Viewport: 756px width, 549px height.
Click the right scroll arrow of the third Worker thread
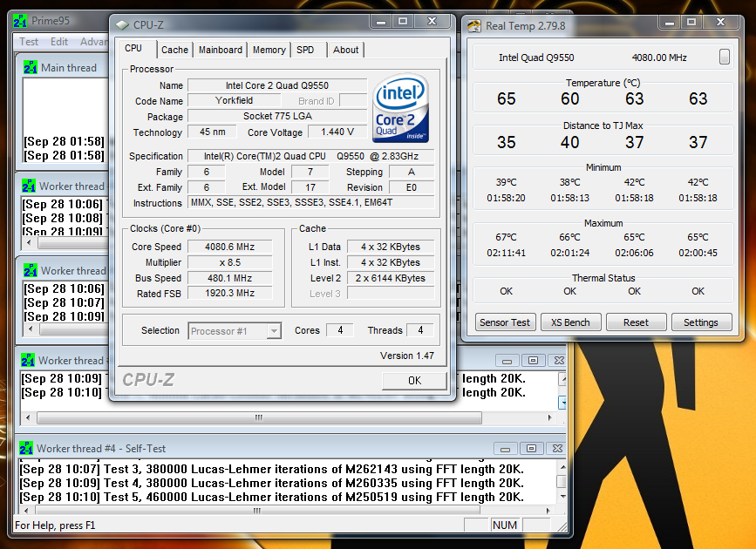pyautogui.click(x=549, y=417)
